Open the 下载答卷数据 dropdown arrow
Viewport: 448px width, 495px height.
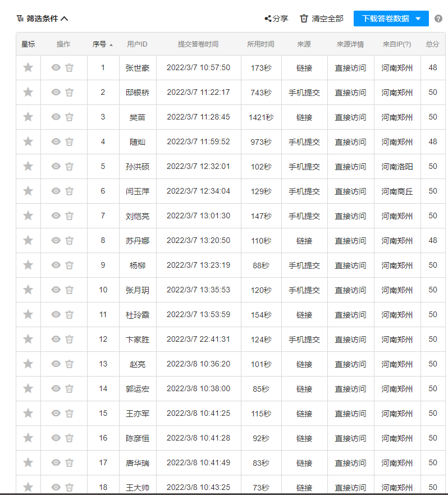coord(418,19)
